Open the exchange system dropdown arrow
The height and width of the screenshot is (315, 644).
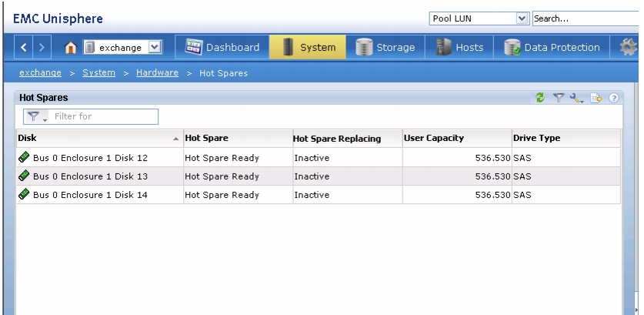154,48
